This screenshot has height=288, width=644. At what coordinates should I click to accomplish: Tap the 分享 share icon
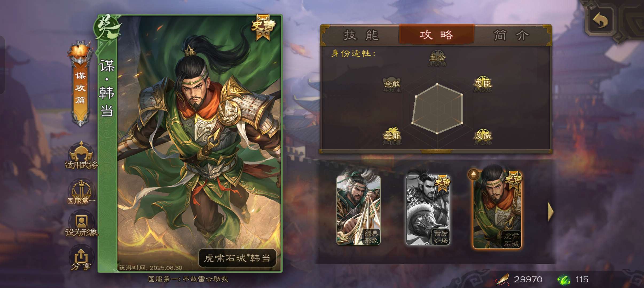(x=81, y=259)
